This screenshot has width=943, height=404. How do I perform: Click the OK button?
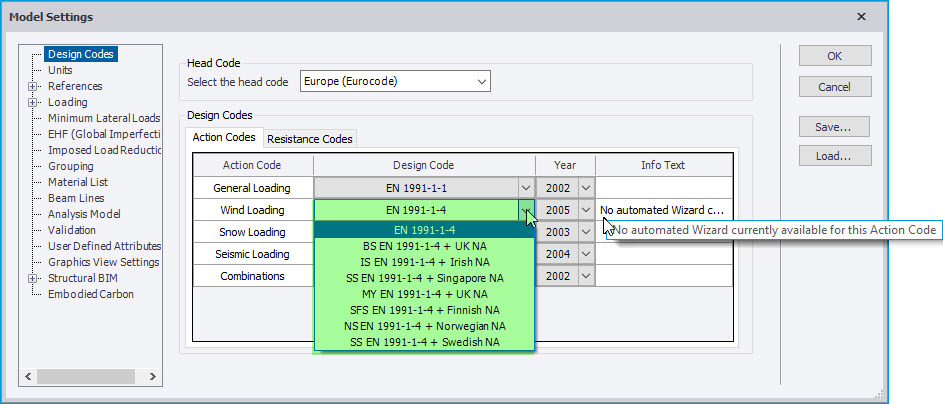click(834, 56)
